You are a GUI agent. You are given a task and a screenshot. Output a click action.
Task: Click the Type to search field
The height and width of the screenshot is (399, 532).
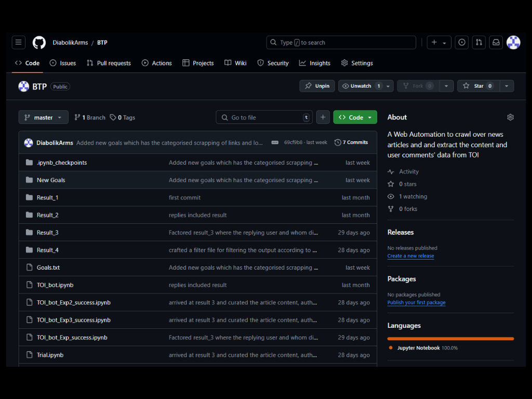point(341,43)
